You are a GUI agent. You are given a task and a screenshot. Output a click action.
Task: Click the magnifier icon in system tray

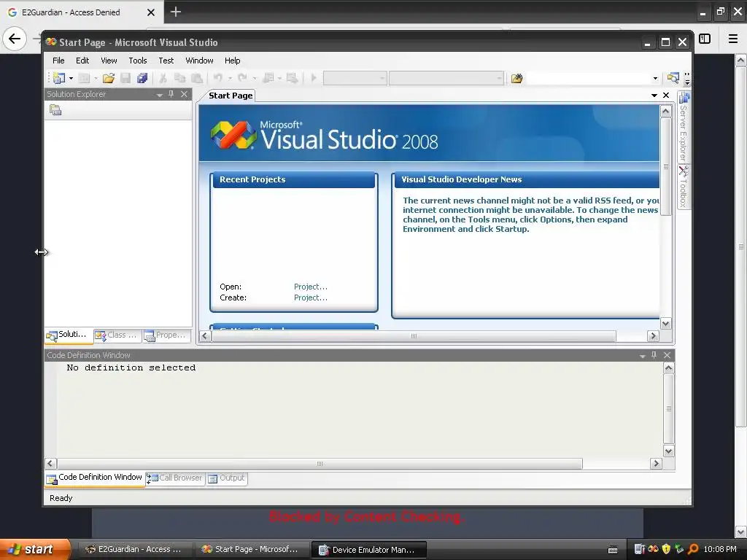pyautogui.click(x=693, y=549)
